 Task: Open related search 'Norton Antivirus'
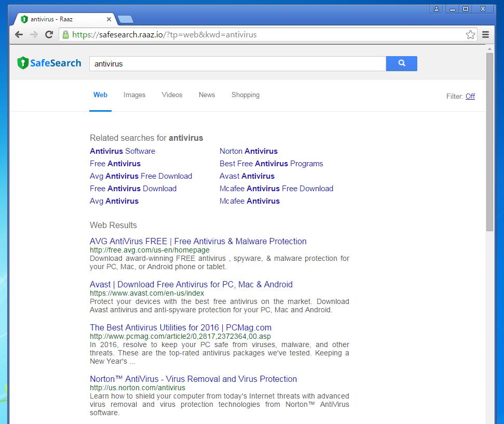[x=249, y=151]
